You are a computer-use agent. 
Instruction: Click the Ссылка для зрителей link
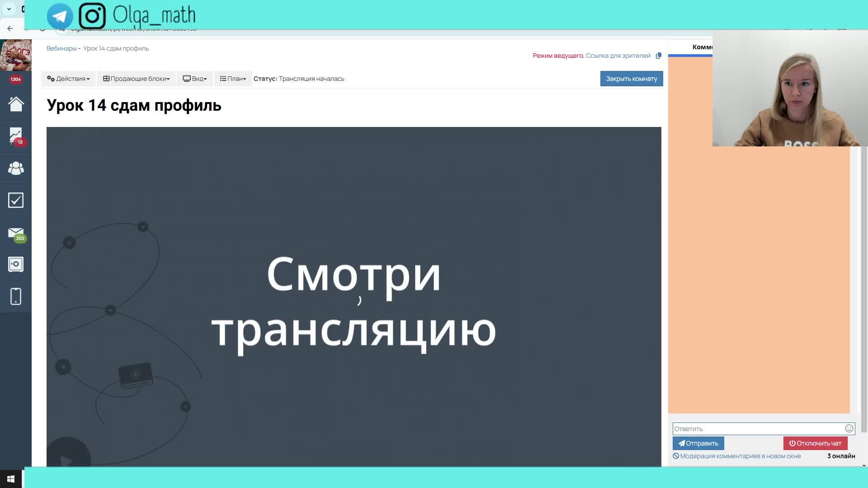[x=618, y=56]
